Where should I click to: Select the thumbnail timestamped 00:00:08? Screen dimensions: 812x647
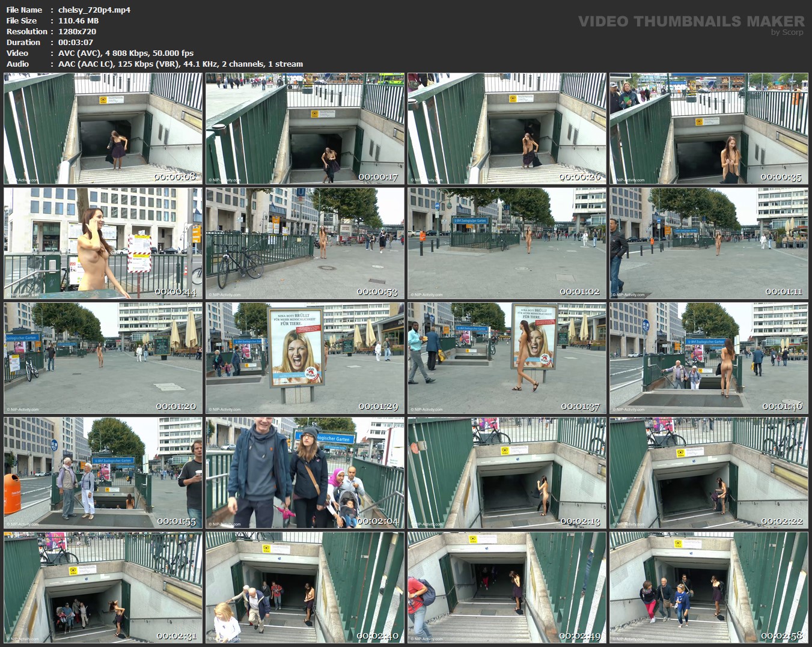(x=103, y=129)
